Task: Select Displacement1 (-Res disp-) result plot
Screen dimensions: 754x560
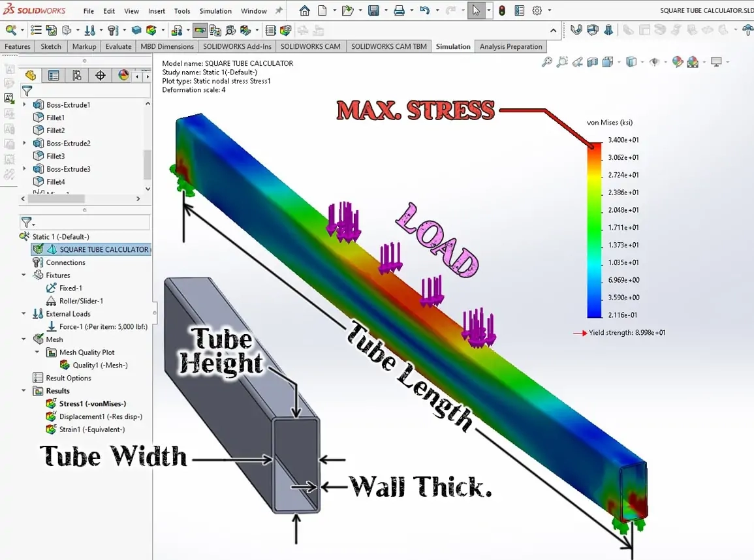Action: pos(101,416)
